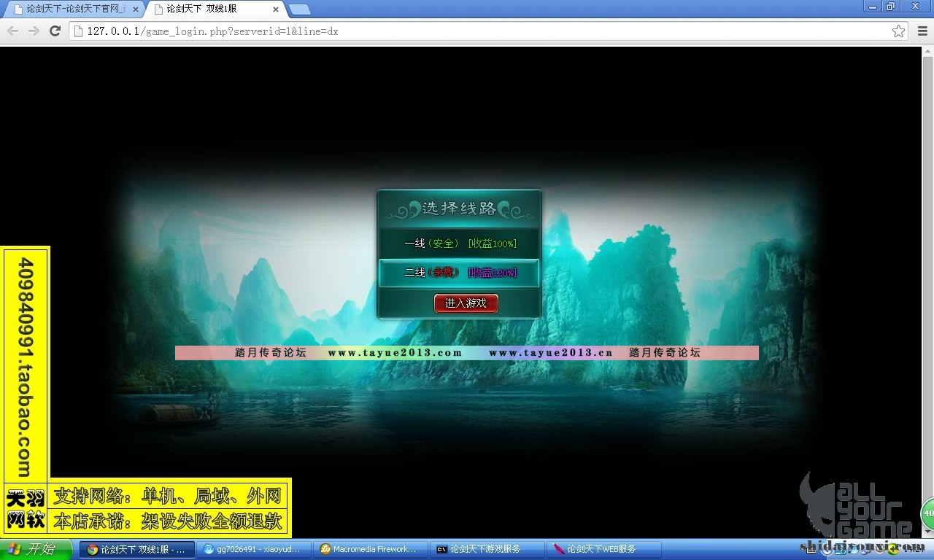This screenshot has height=560, width=934.
Task: Click the browser forward arrow
Action: 34,31
